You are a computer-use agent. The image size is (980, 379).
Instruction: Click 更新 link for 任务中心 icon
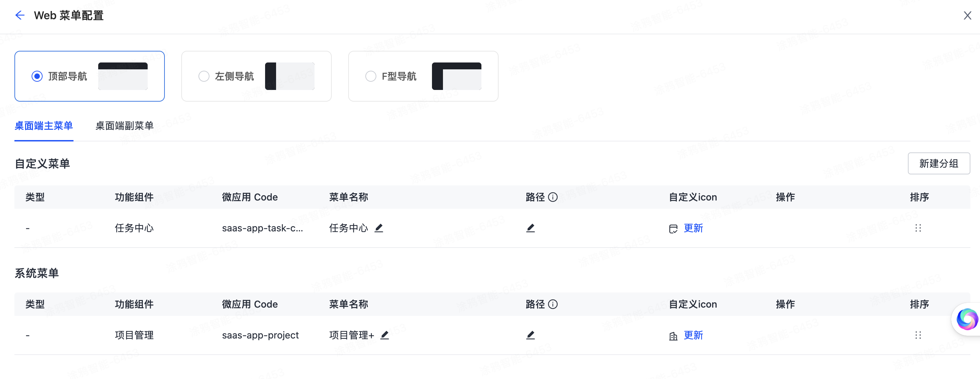tap(693, 228)
